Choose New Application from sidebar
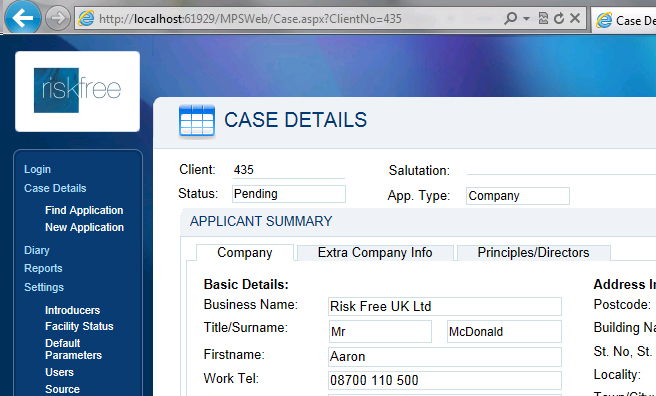656x396 pixels. tap(85, 227)
